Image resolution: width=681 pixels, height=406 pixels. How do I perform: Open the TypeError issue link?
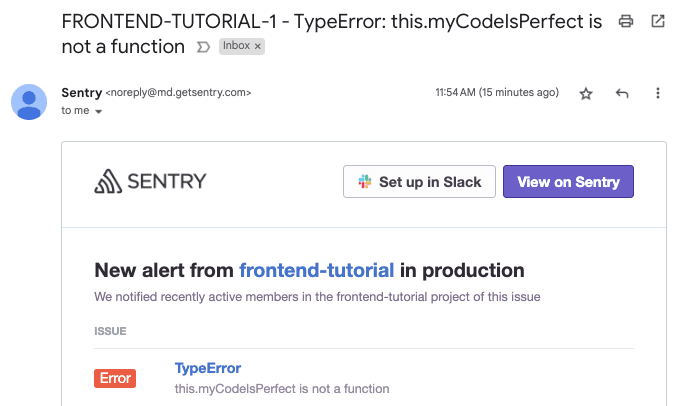tap(207, 368)
